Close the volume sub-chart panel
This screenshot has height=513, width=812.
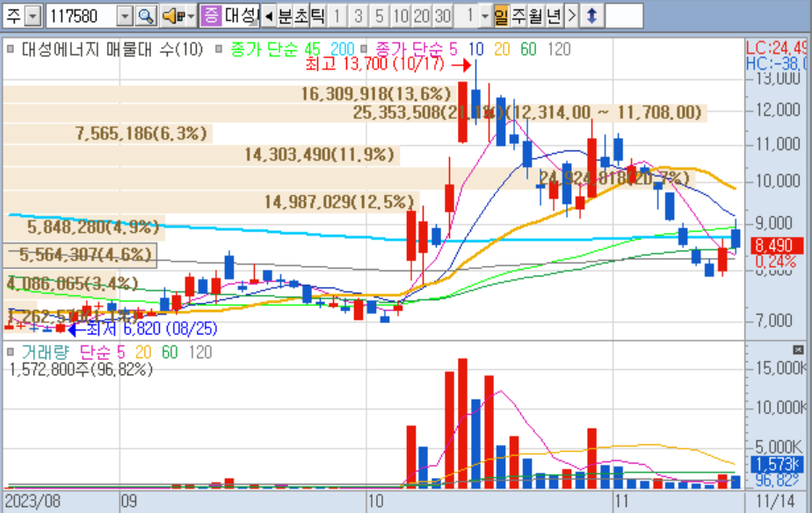coord(798,350)
